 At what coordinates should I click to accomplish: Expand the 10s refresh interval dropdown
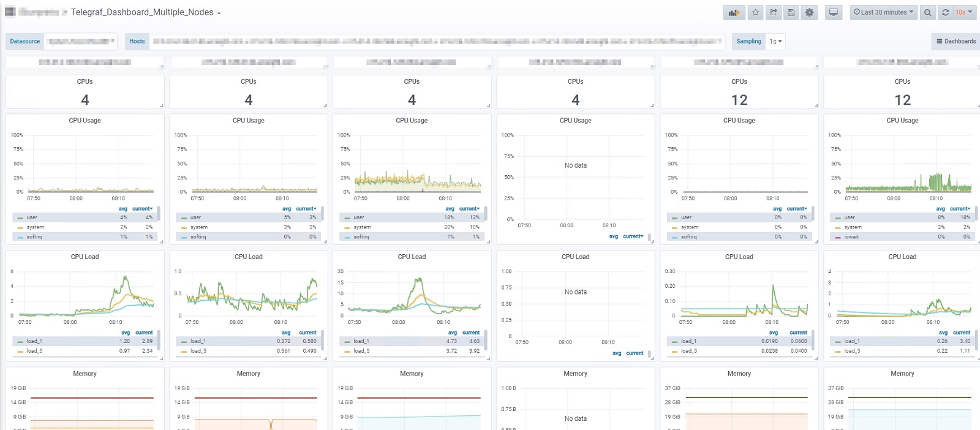964,12
